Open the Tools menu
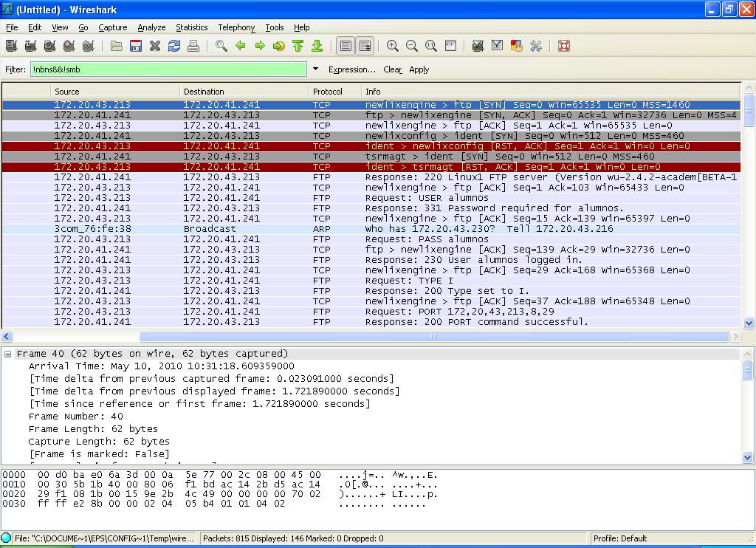The width and height of the screenshot is (756, 548). coord(275,27)
